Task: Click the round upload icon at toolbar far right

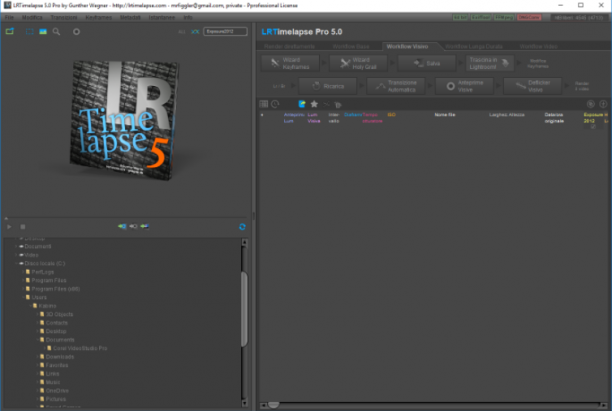Action: 603,104
